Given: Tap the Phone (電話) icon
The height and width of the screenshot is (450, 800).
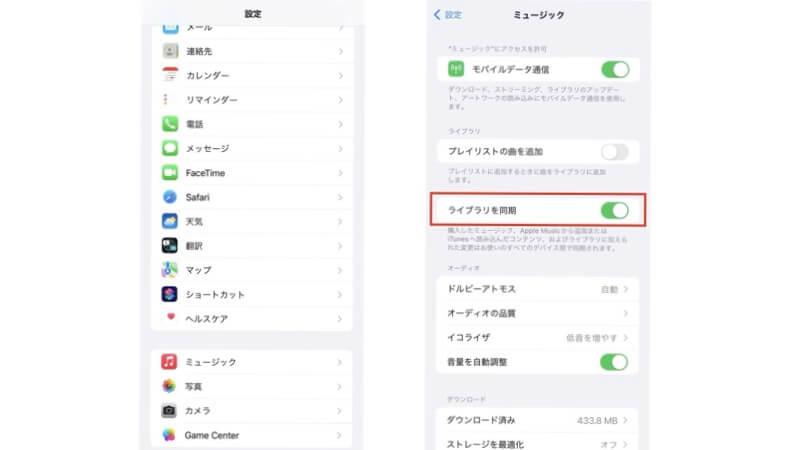Looking at the screenshot, I should click(x=170, y=124).
